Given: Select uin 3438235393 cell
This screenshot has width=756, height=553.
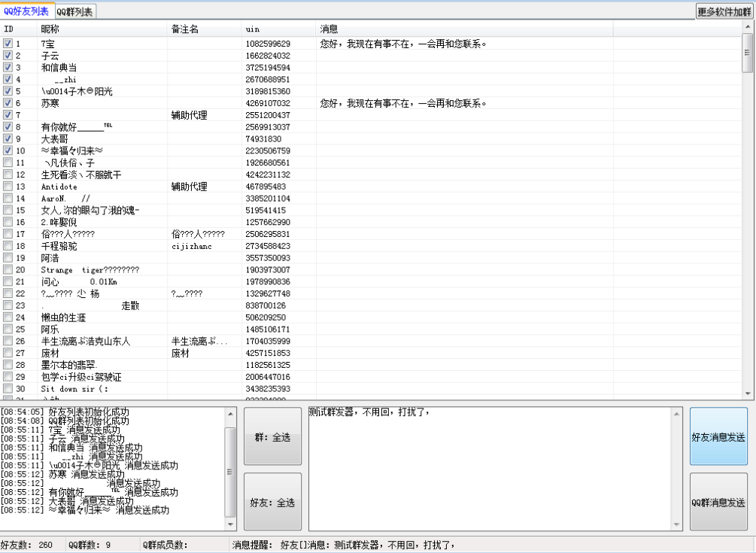Looking at the screenshot, I should tap(268, 388).
